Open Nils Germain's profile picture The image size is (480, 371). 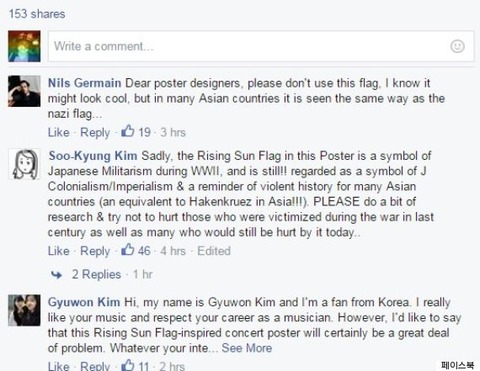tap(24, 91)
